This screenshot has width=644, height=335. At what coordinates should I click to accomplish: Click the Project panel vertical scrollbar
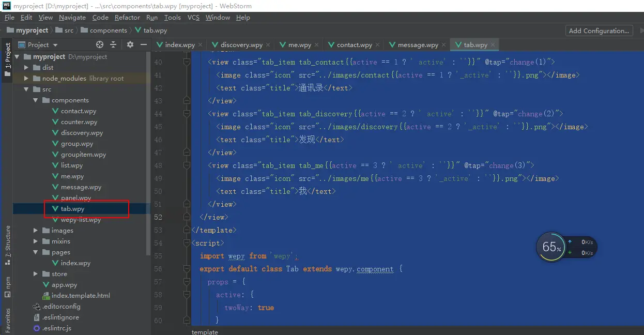[148, 153]
